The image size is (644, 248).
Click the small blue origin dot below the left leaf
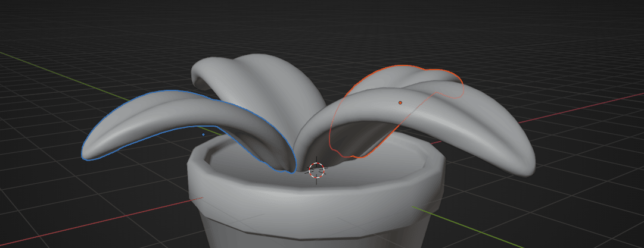[203, 134]
